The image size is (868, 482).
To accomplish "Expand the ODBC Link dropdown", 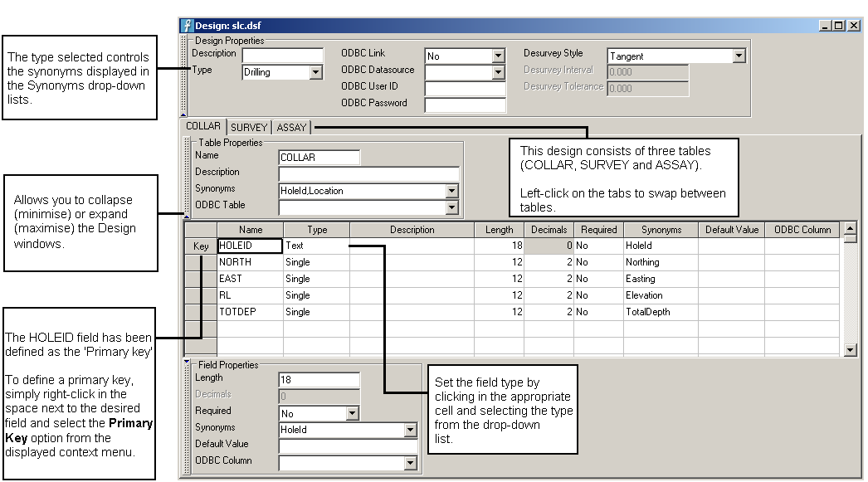I will coord(498,56).
